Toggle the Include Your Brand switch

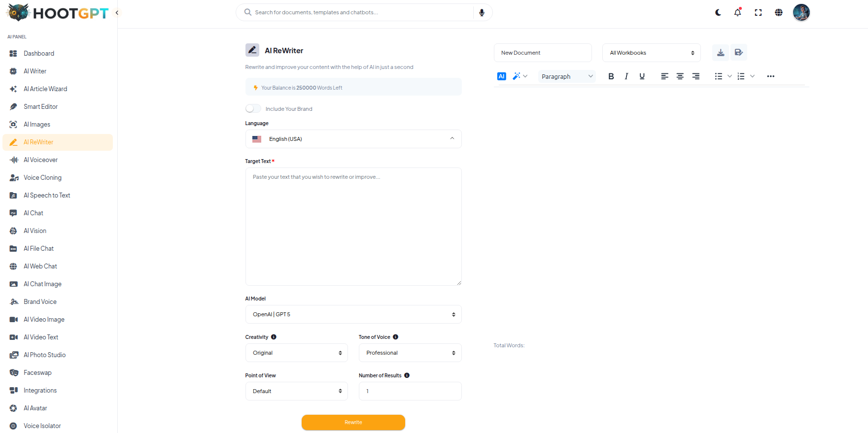click(253, 108)
